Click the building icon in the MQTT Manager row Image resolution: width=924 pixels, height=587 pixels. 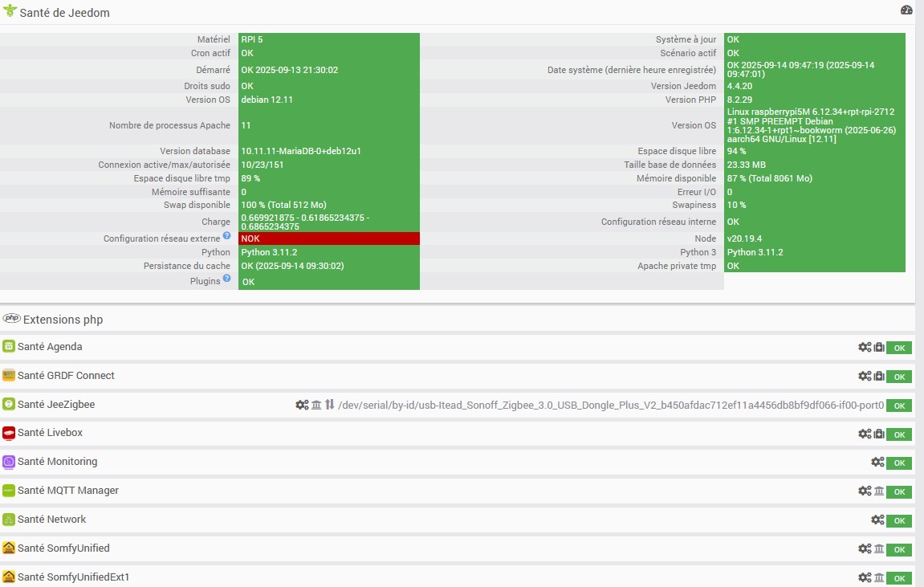(x=879, y=491)
